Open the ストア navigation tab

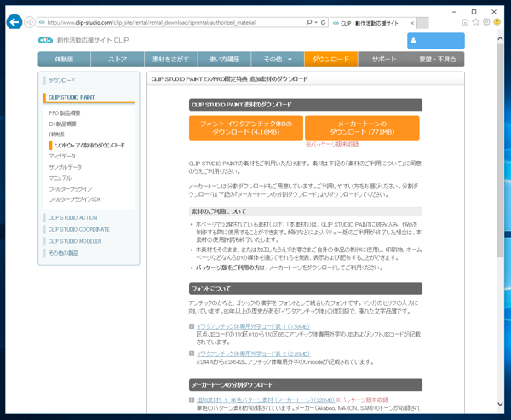118,59
